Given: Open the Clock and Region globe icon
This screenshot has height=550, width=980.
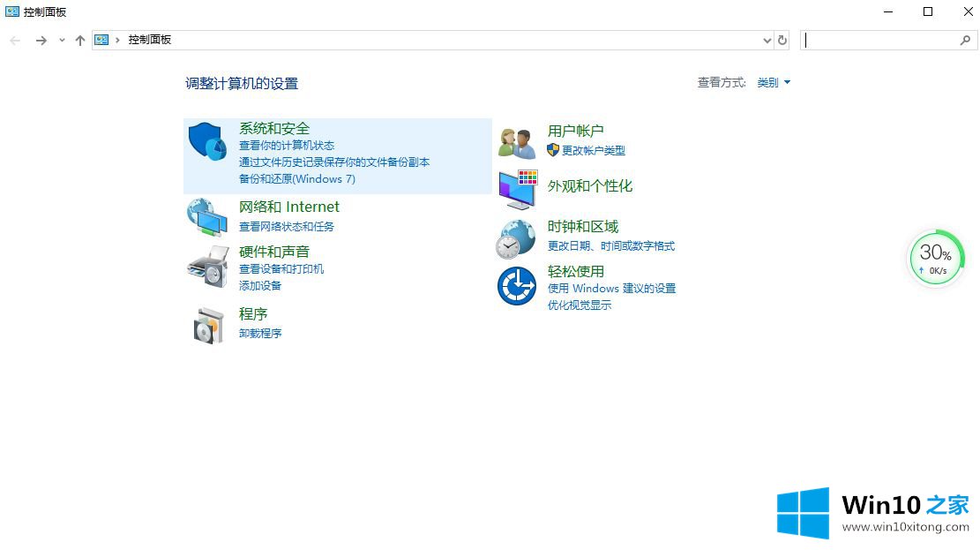Looking at the screenshot, I should pos(516,239).
